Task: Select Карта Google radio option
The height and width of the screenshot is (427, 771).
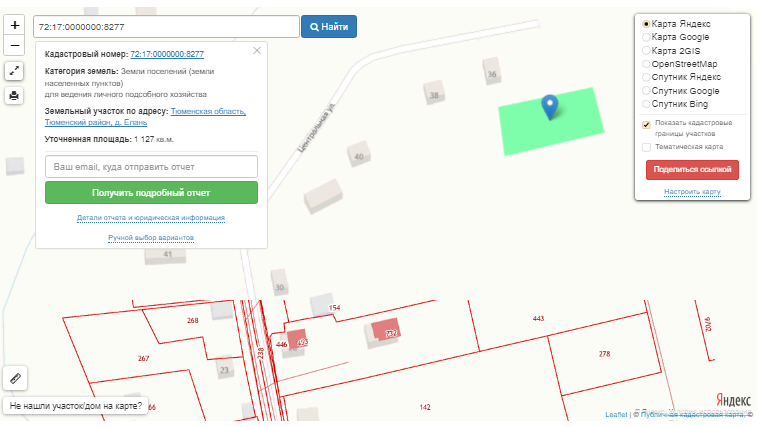Action: 646,37
